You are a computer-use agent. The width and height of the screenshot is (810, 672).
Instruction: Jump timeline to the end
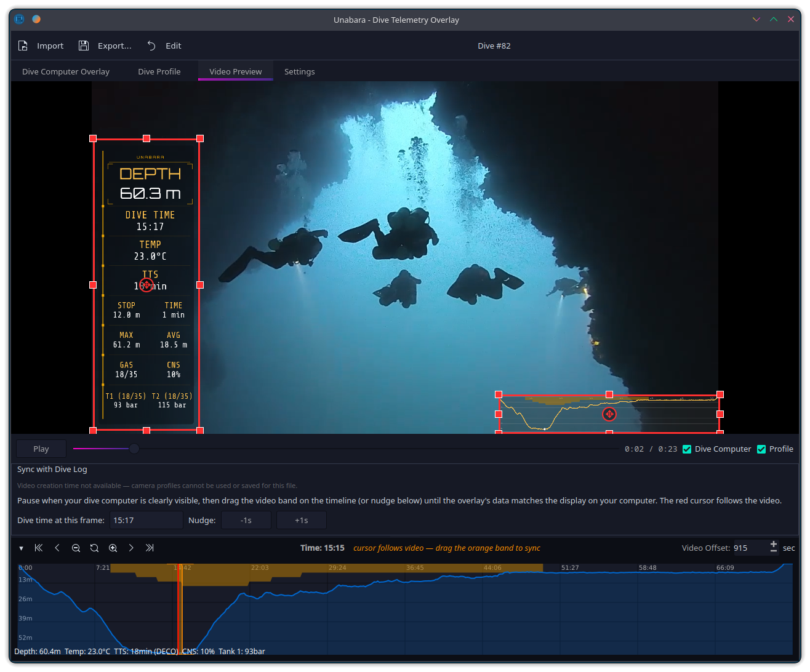tap(150, 548)
